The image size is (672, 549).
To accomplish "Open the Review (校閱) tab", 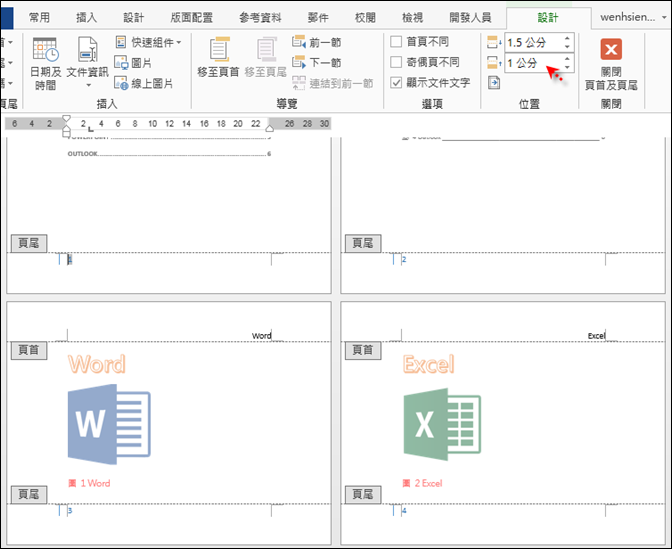I will click(x=365, y=18).
